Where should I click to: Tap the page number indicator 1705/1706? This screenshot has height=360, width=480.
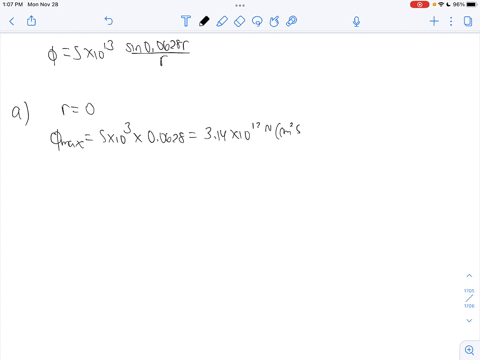pyautogui.click(x=469, y=298)
